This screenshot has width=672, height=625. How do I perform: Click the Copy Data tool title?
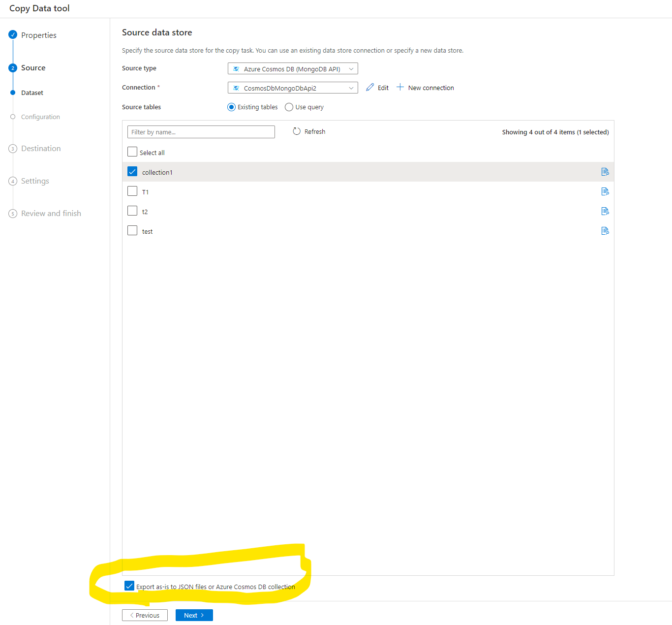click(x=39, y=8)
